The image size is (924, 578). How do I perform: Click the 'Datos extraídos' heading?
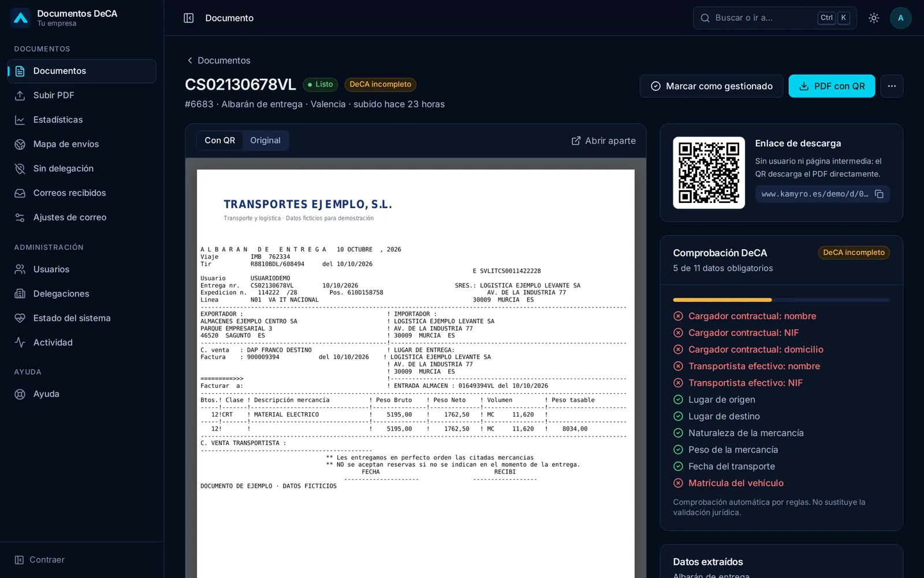[x=708, y=562]
